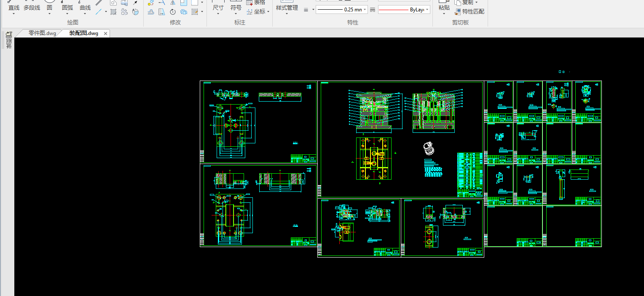
Task: Select the 多段线 (polyline) tool
Action: pos(32,8)
